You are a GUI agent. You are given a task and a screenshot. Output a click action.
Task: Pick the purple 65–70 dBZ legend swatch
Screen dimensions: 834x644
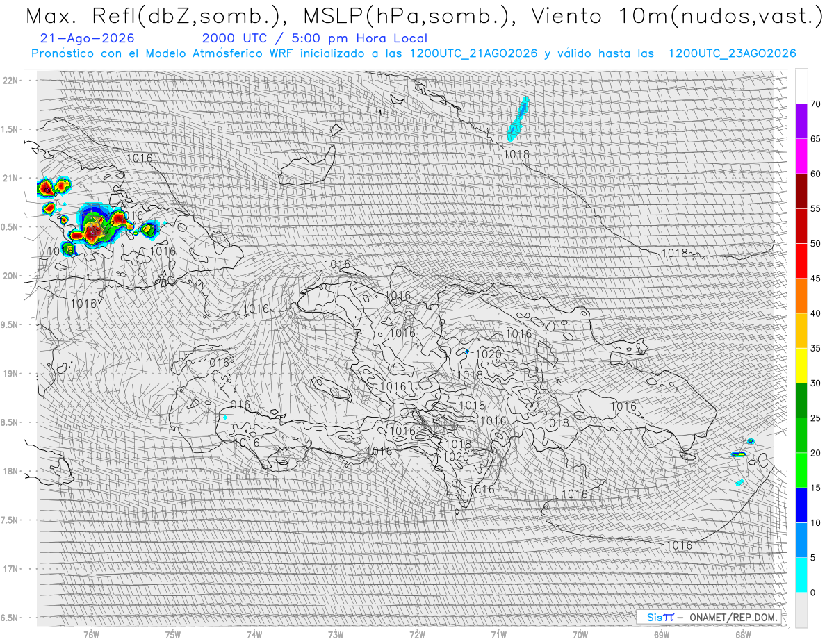pyautogui.click(x=801, y=122)
